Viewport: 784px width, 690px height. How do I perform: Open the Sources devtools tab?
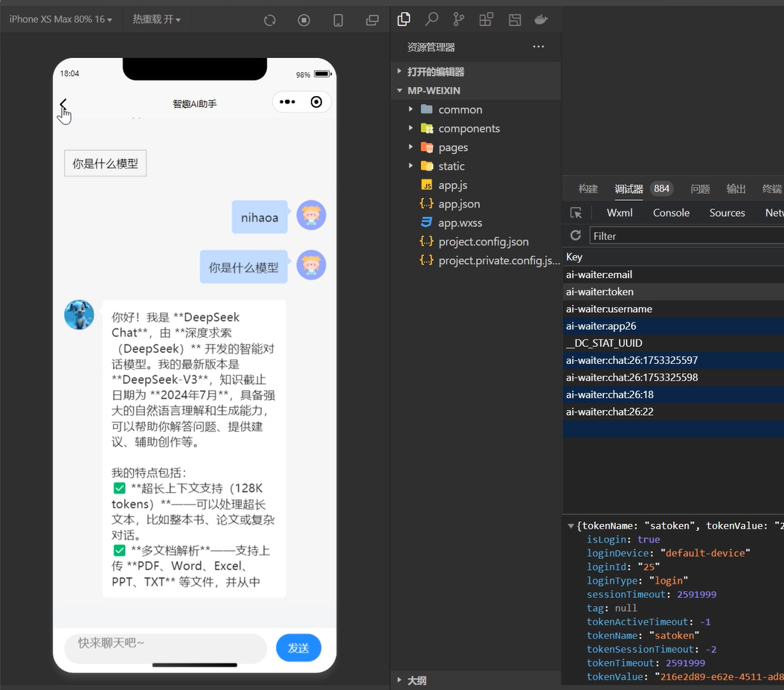(x=727, y=213)
